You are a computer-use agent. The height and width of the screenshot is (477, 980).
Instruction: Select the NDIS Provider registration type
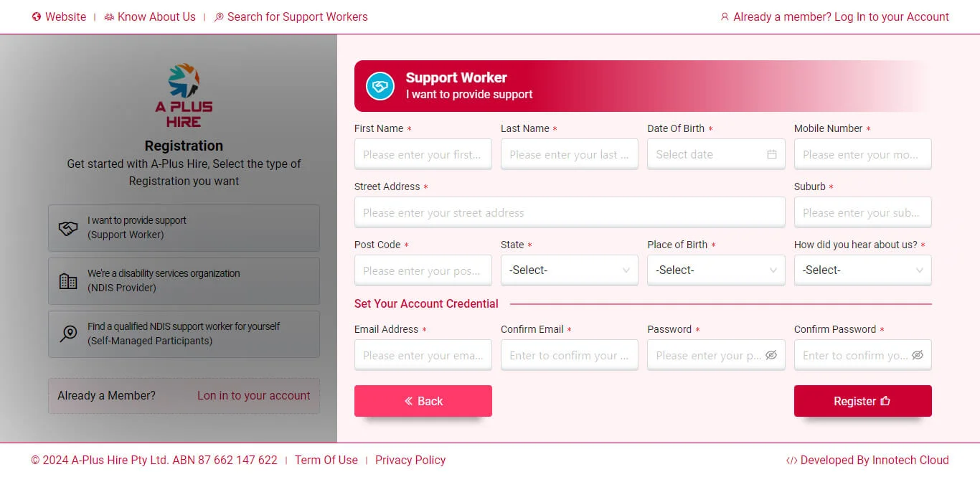(184, 281)
